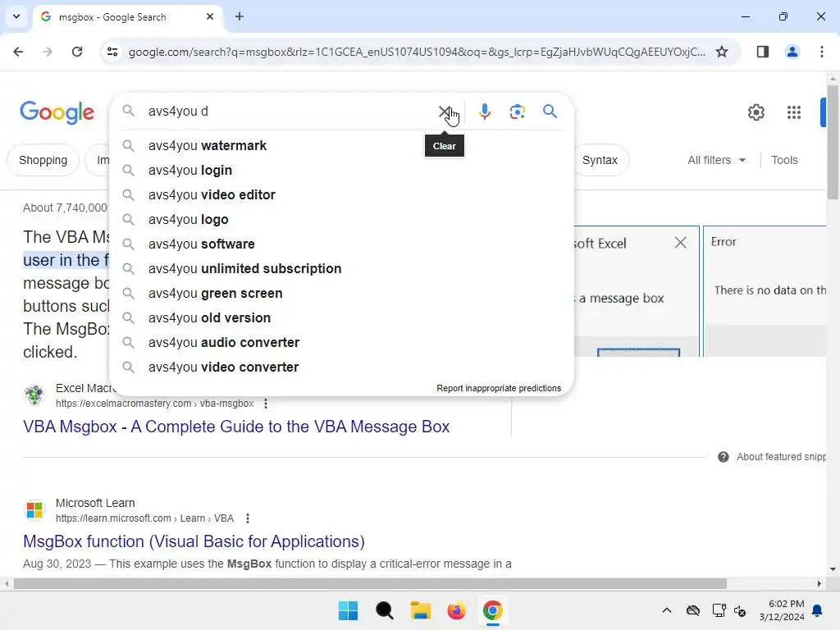
Task: Open more options for Microsoft Learn result
Action: tap(248, 518)
